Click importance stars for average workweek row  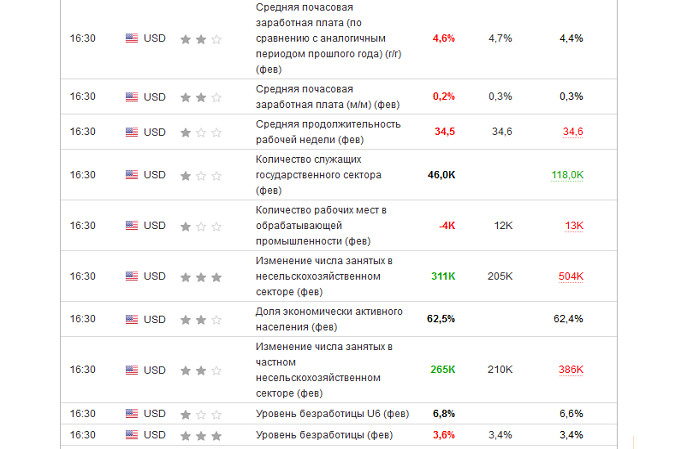(x=200, y=132)
